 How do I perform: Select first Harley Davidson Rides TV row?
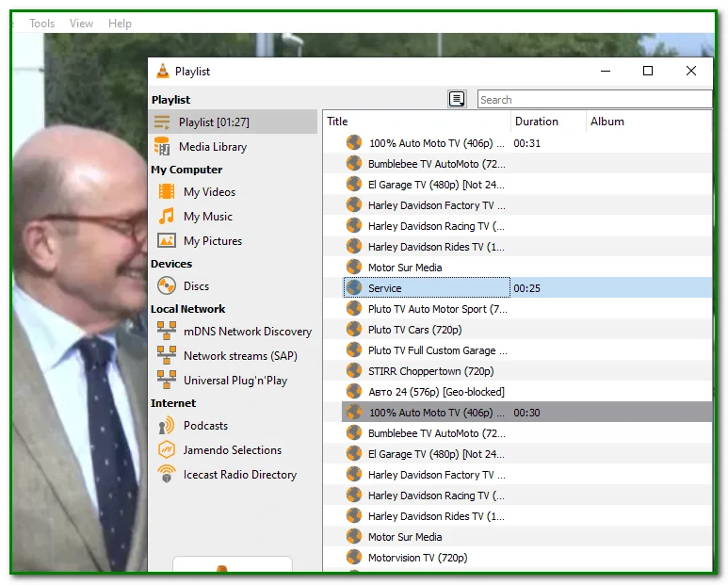pos(518,247)
